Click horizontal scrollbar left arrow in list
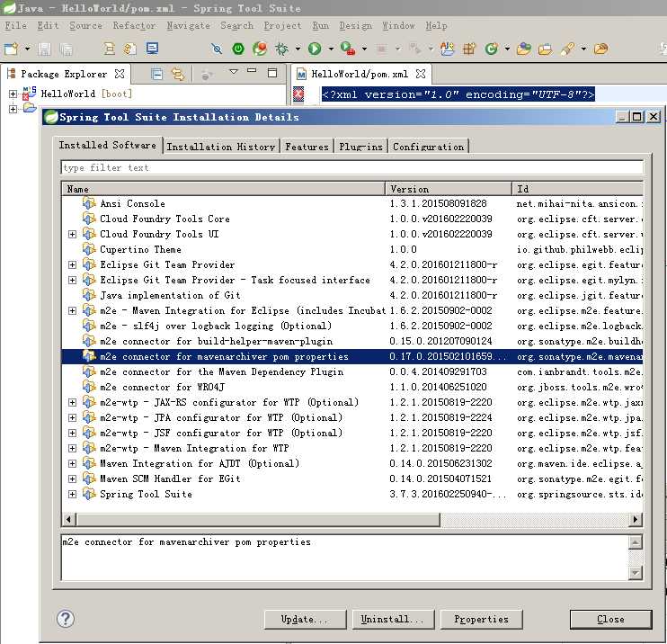667x644 pixels. 69,519
